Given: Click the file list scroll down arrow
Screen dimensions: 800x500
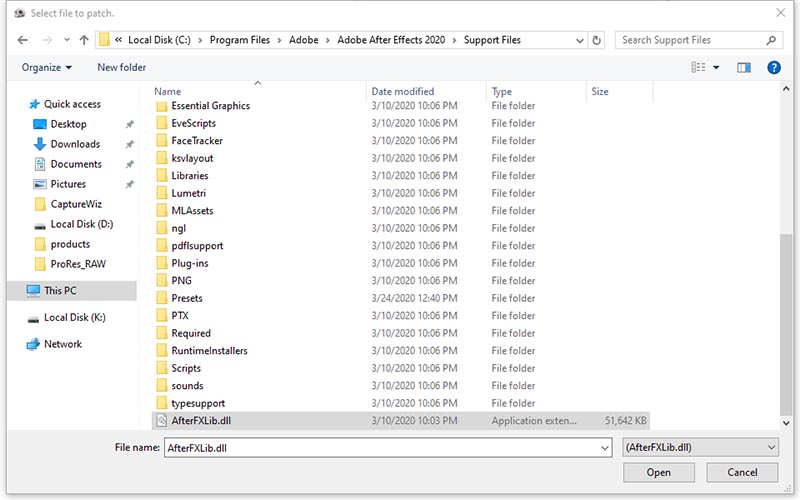Looking at the screenshot, I should coord(786,423).
